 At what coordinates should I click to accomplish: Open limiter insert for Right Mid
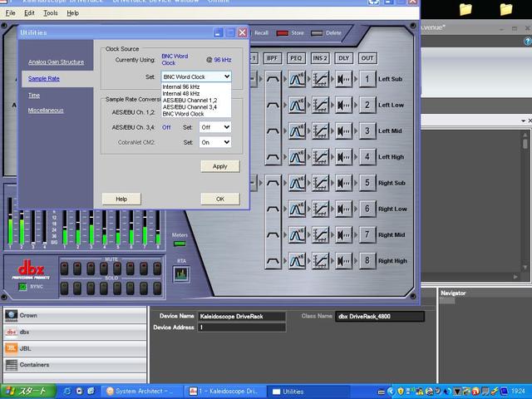pos(320,234)
